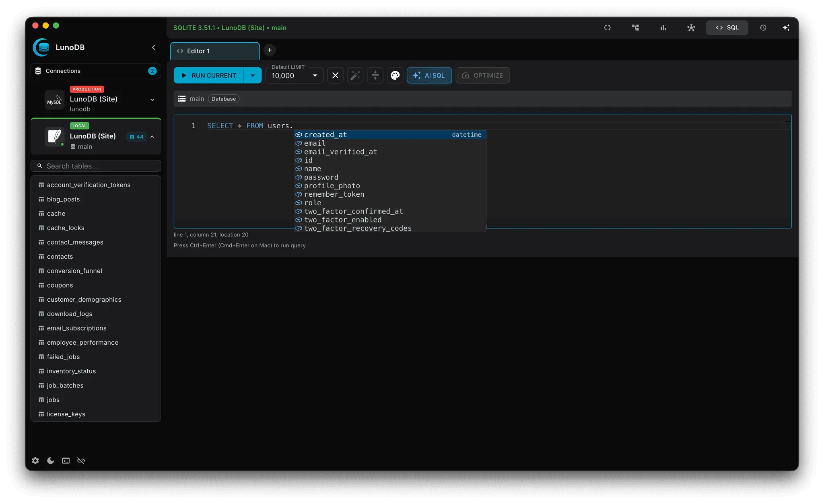Open the job_batches table

96,385
